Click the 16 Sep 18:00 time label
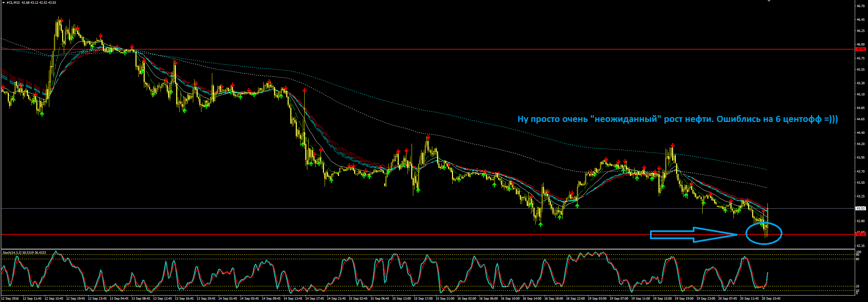Viewport: 868px width, 302px height. click(x=554, y=299)
